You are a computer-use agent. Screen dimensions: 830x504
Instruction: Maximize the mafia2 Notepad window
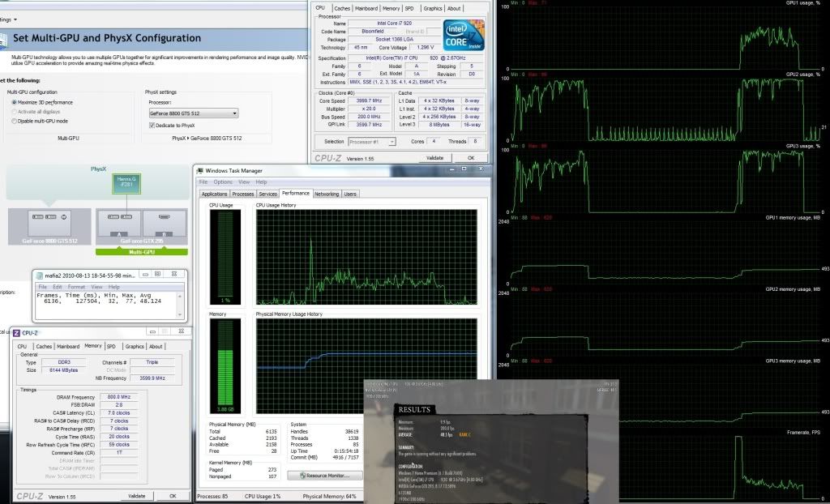[158, 274]
